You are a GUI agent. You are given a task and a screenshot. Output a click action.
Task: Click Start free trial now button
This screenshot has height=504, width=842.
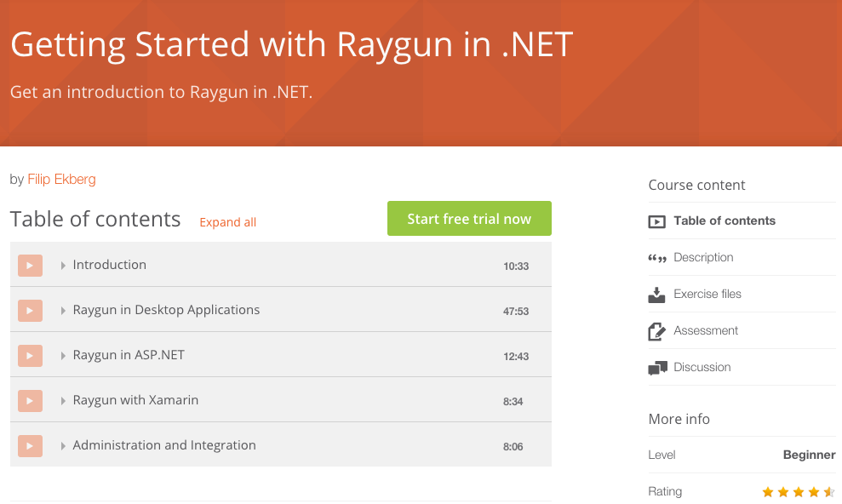coord(469,219)
